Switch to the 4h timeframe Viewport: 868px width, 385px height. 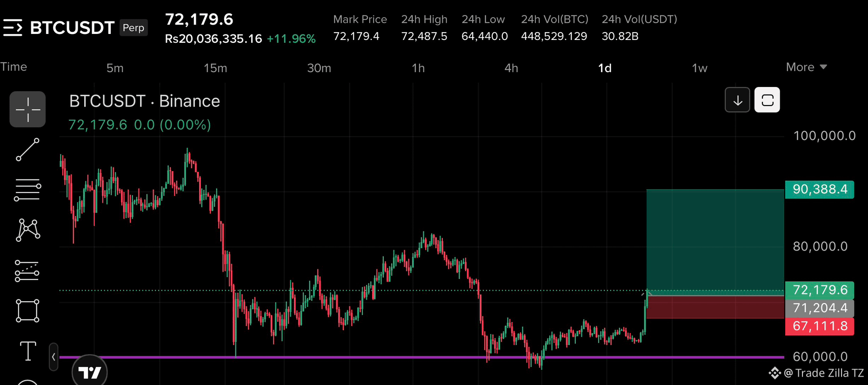point(511,68)
